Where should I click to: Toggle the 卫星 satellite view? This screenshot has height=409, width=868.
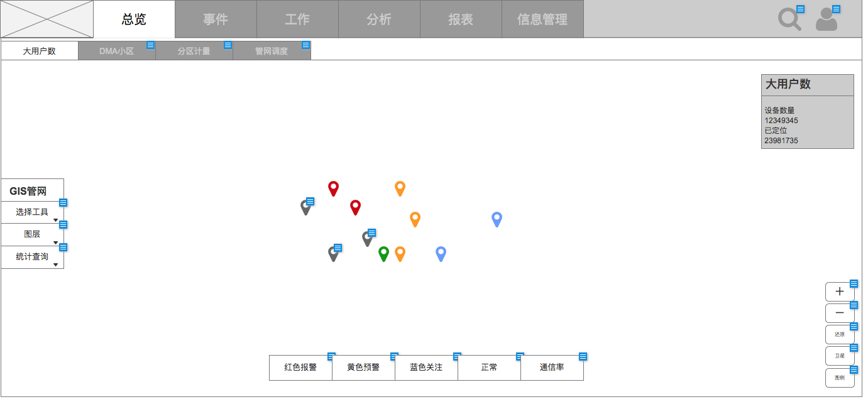[839, 356]
